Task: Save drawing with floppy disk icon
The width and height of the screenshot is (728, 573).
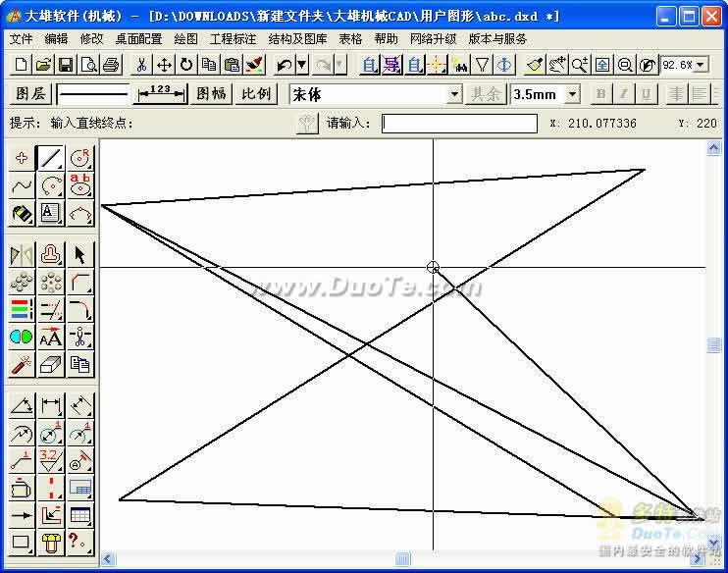Action: click(x=66, y=65)
